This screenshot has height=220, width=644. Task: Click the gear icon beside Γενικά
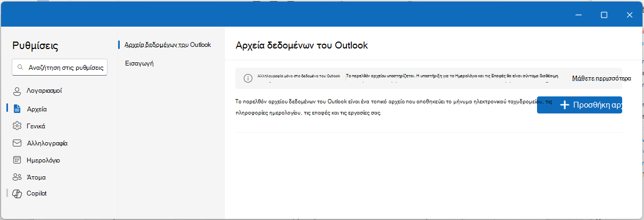16,126
